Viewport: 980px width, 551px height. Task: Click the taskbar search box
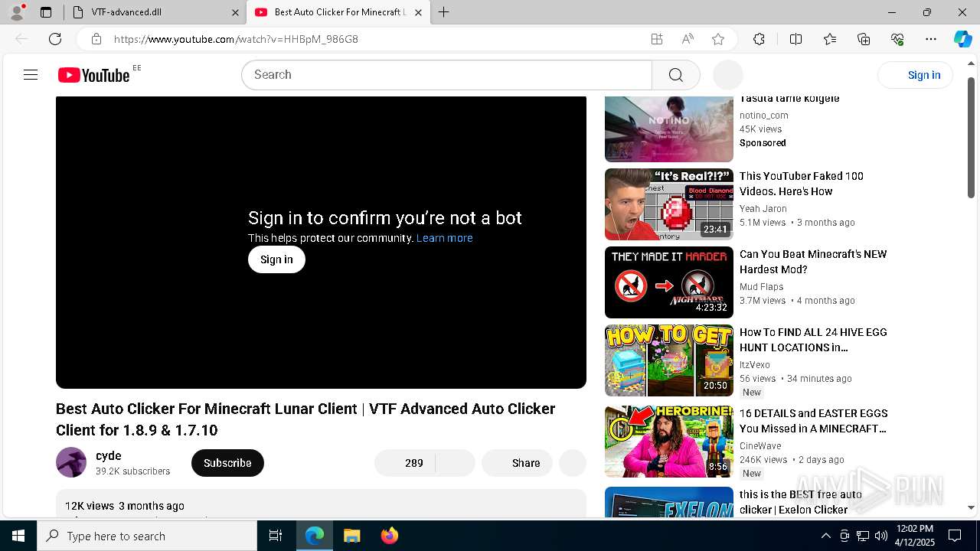tap(147, 536)
